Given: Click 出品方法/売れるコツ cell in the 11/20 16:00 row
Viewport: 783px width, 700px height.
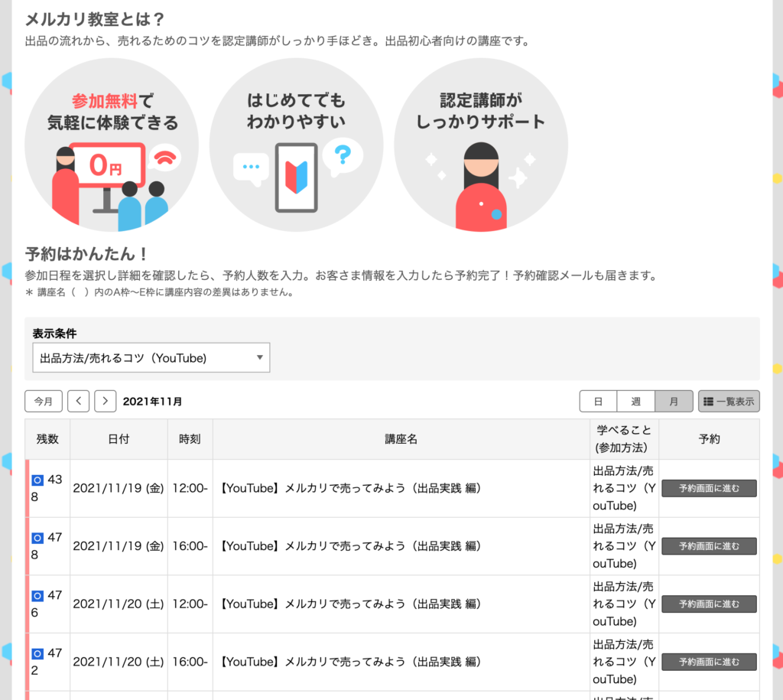Looking at the screenshot, I should click(x=624, y=662).
